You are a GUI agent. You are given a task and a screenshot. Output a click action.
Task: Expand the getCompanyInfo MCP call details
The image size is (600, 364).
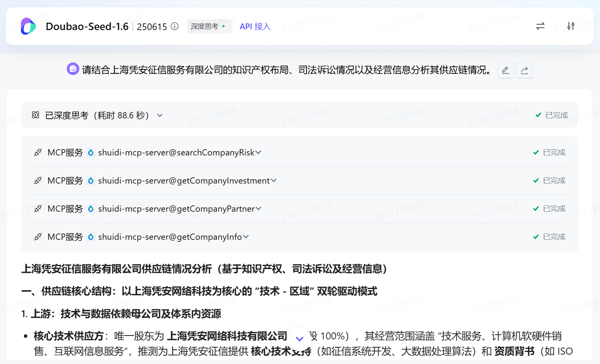tap(246, 237)
